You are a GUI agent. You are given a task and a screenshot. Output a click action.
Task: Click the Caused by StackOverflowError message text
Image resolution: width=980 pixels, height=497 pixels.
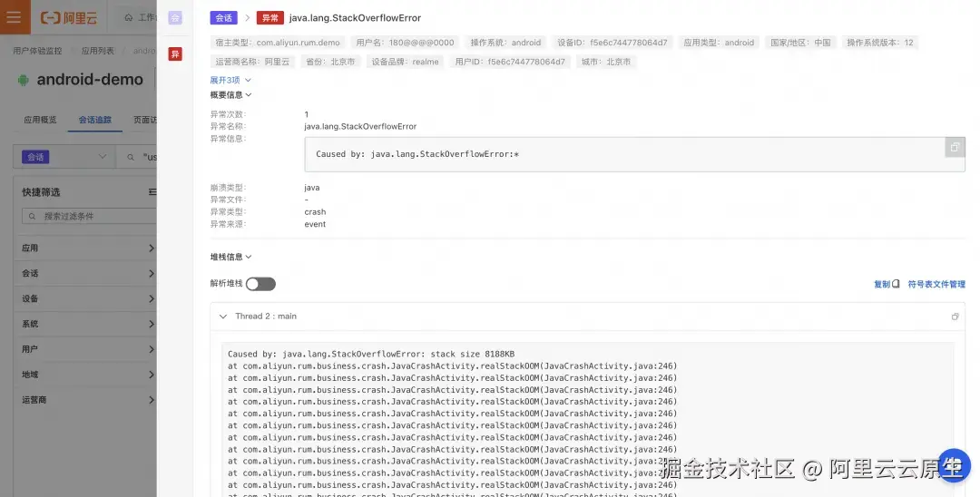tap(416, 154)
